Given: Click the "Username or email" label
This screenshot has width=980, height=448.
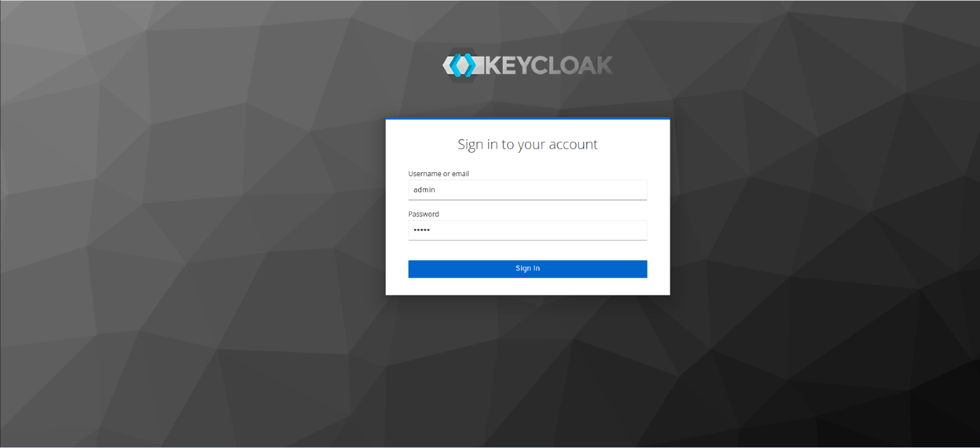Looking at the screenshot, I should coord(439,174).
